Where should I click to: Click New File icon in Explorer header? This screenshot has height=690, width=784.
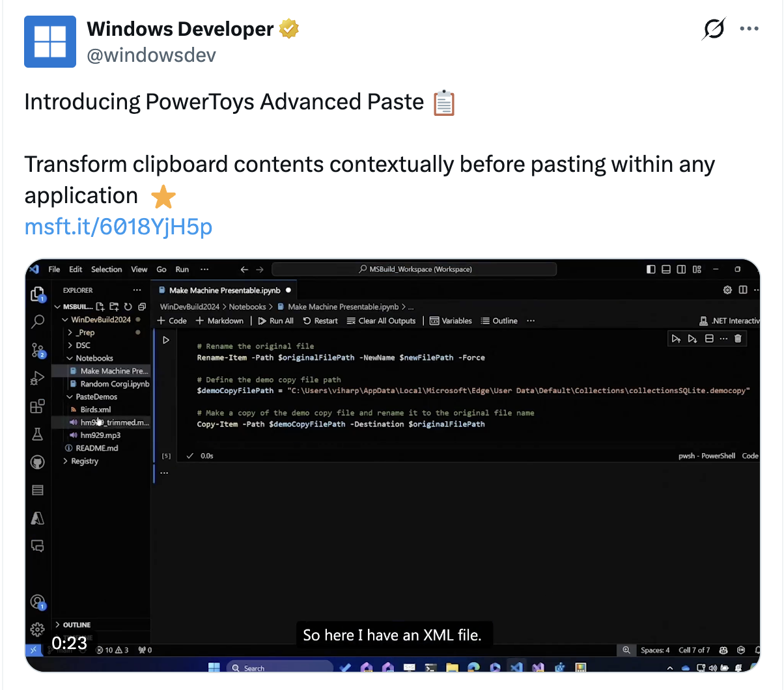100,307
